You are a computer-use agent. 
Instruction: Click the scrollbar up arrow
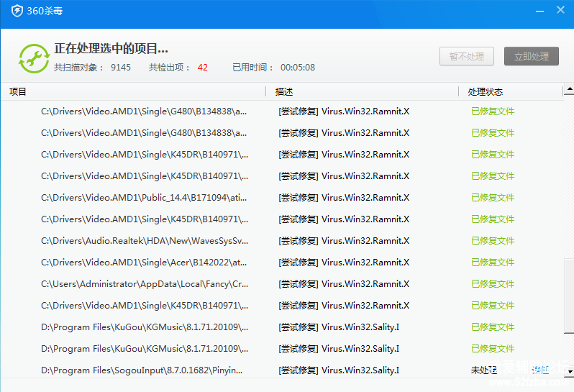point(569,89)
